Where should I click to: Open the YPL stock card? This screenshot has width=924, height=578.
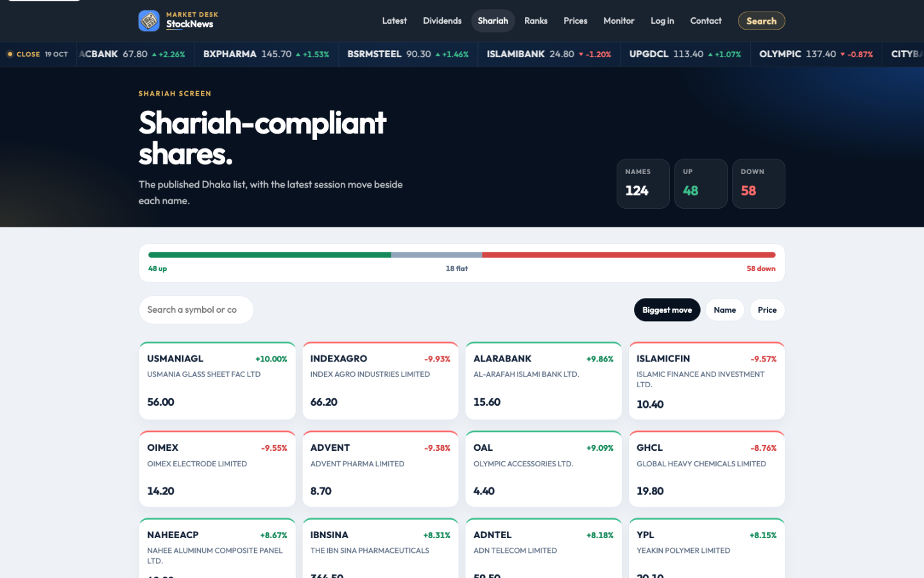[x=706, y=548]
